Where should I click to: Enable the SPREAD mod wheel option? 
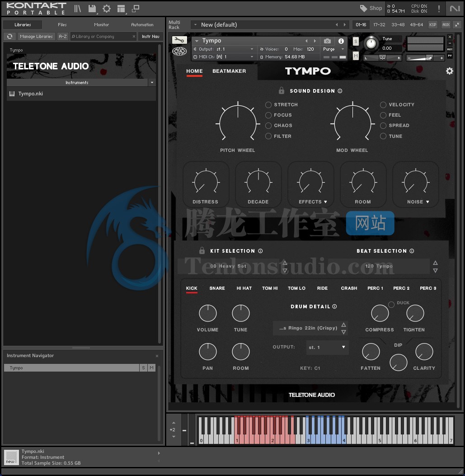[383, 125]
